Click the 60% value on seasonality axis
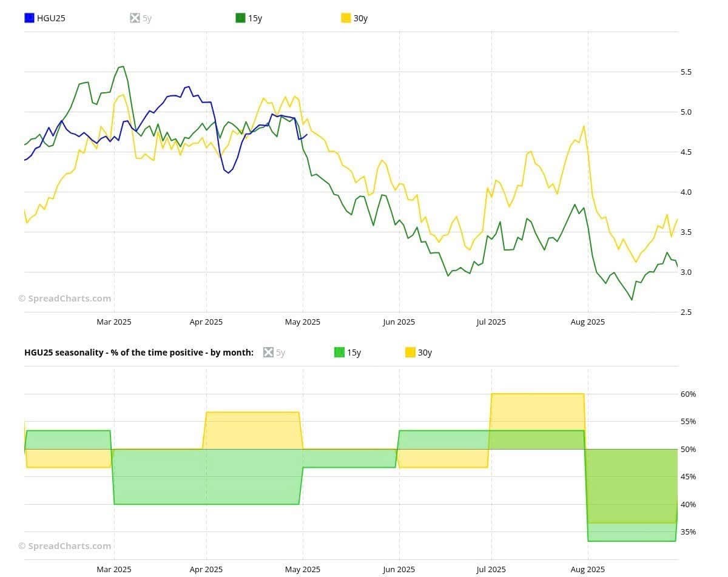 687,394
